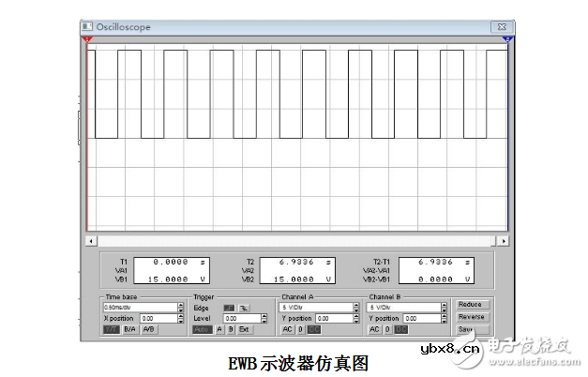Click T2-T1 readout 6.9336 s
Image resolution: width=588 pixels, height=377 pixels.
[x=444, y=262]
